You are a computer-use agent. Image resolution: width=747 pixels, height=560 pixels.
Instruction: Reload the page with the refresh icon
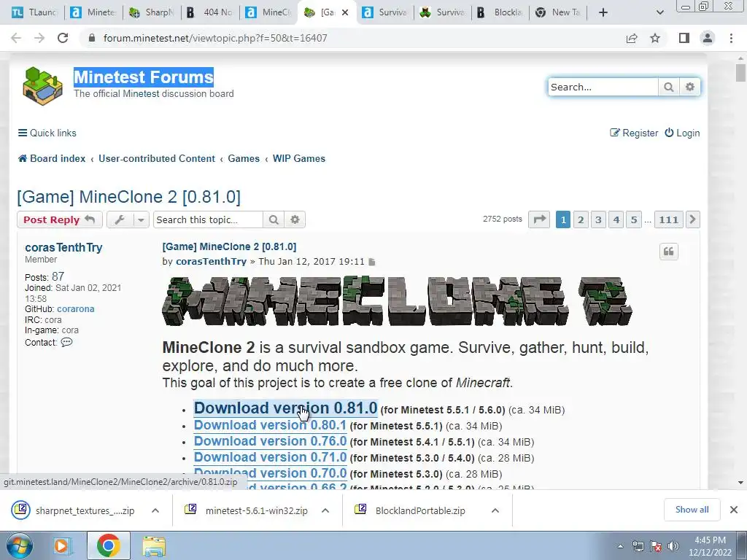point(63,38)
